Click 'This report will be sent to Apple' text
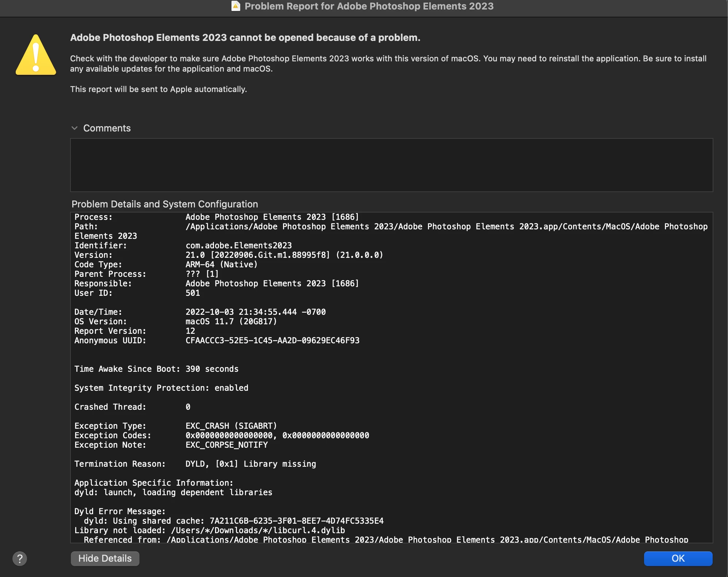 [158, 89]
